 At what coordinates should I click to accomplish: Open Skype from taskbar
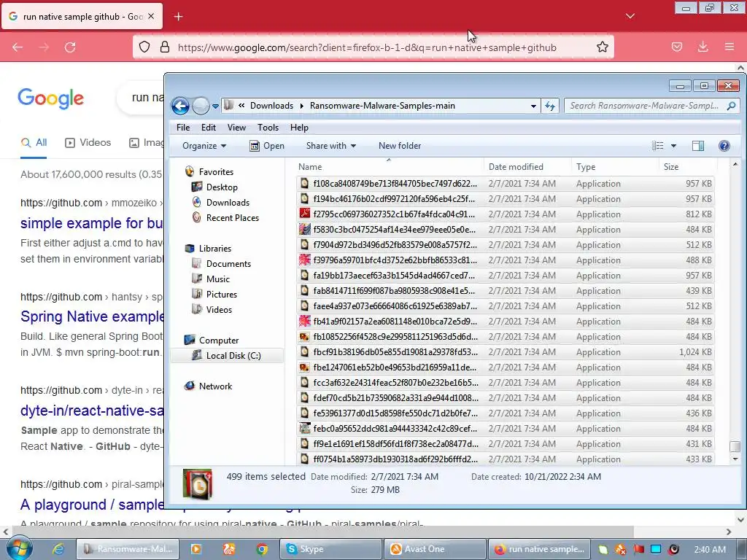(x=330, y=549)
